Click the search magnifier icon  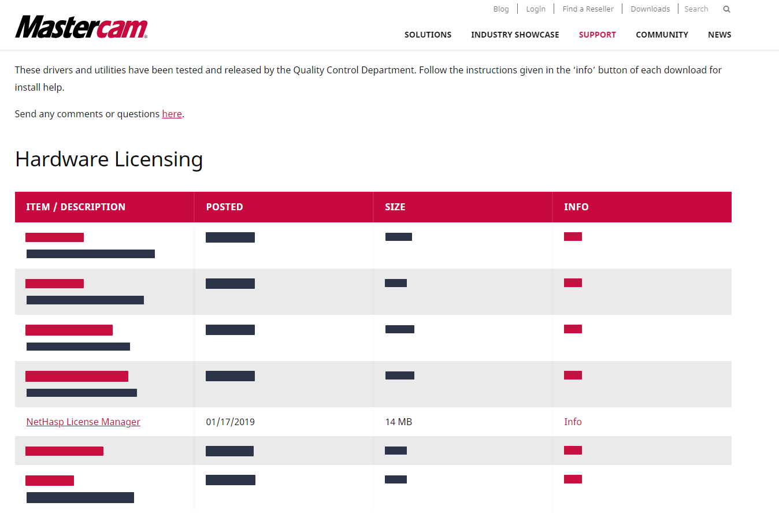pyautogui.click(x=726, y=9)
